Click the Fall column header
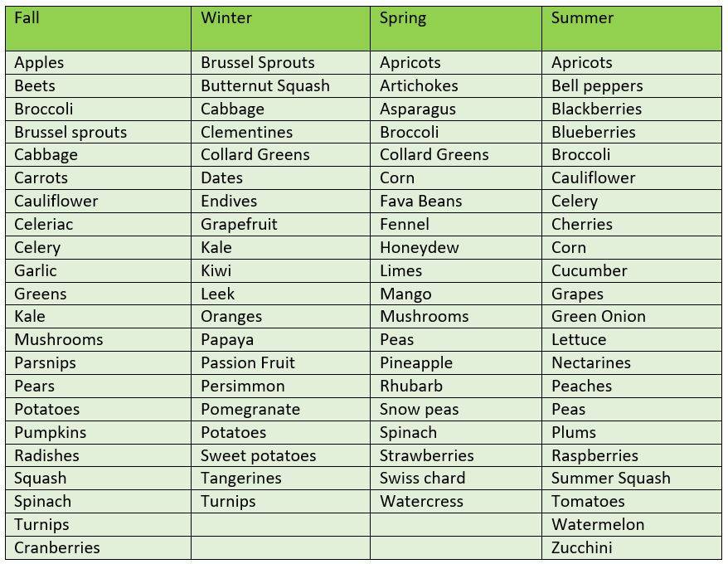 pyautogui.click(x=98, y=29)
